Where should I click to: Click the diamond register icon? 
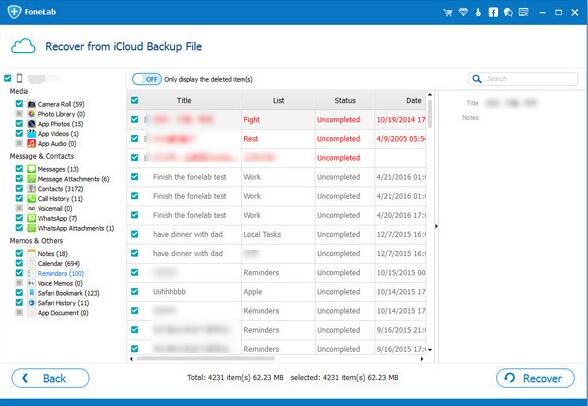pos(463,12)
